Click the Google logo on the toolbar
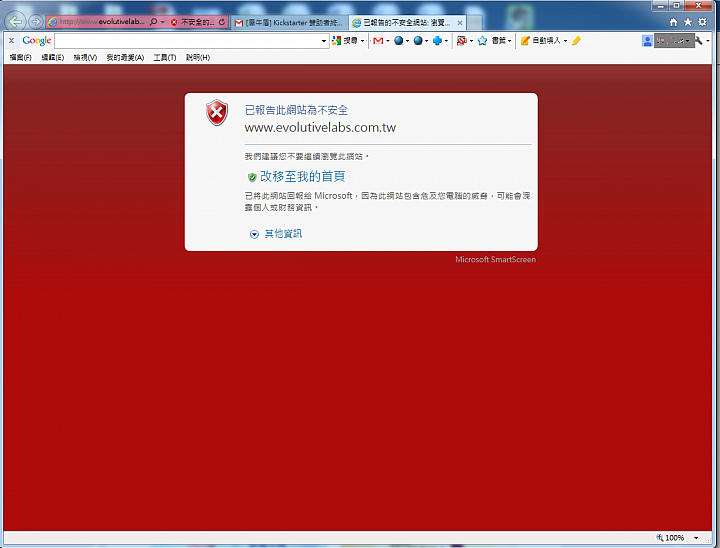 (x=37, y=40)
